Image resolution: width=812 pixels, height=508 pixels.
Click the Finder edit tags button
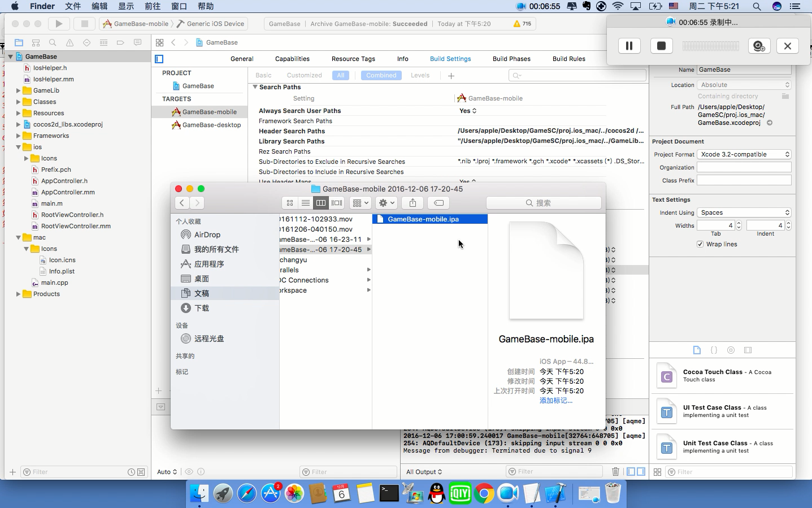pos(439,203)
